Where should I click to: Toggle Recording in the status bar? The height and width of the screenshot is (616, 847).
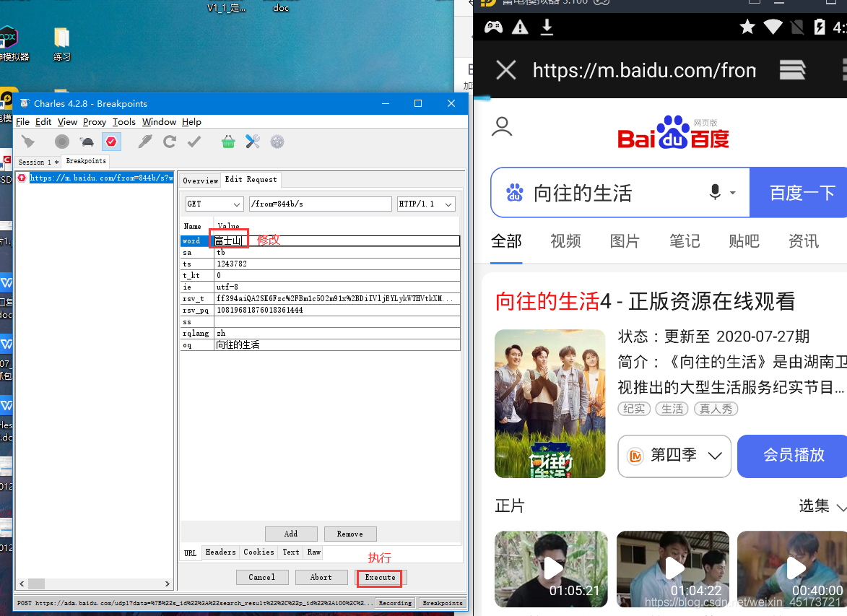click(395, 602)
